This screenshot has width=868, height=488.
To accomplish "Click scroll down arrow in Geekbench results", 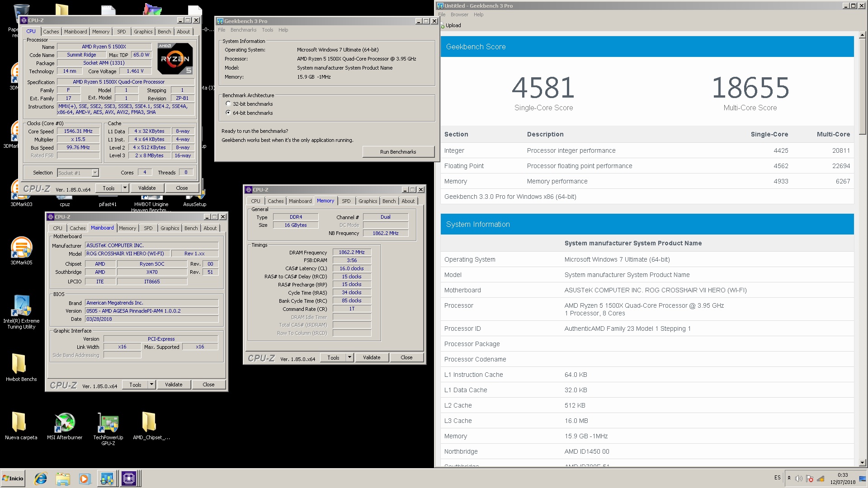I will [x=862, y=463].
